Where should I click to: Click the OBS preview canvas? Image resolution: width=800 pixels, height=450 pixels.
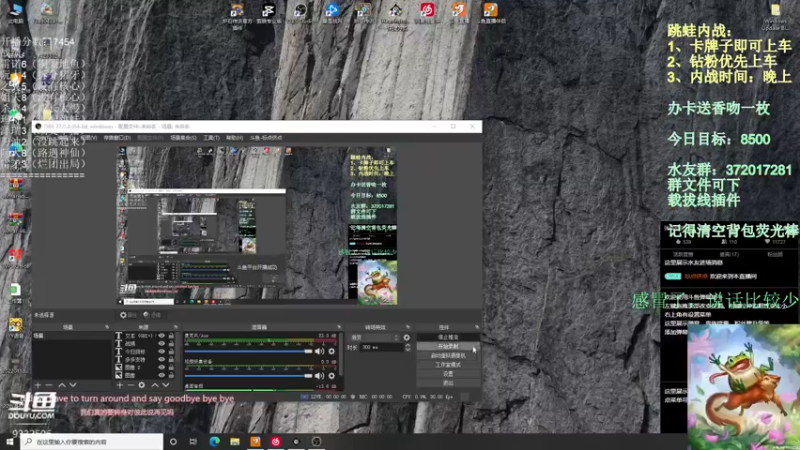coord(258,226)
